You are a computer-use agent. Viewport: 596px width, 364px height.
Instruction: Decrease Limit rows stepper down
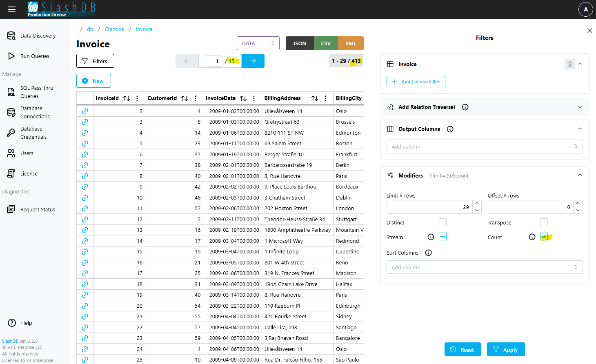point(477,210)
